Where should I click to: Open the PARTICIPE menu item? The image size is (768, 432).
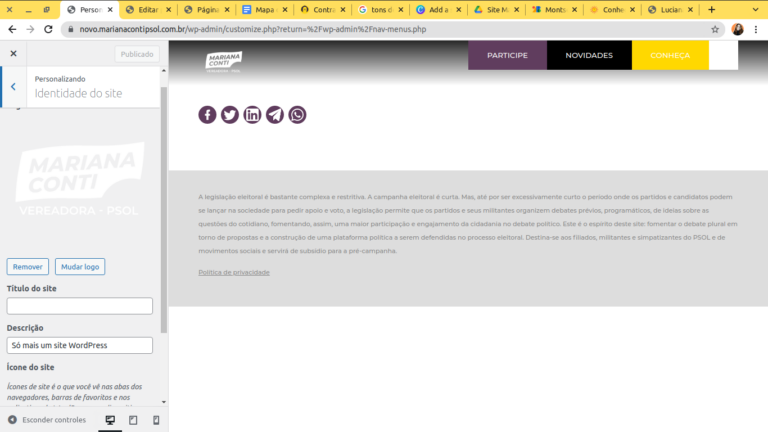(x=507, y=55)
